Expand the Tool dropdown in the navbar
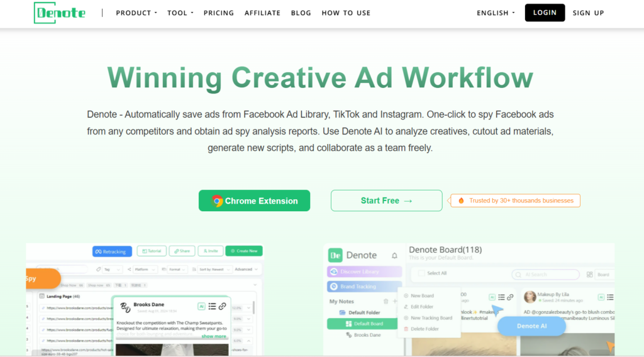 coord(180,13)
